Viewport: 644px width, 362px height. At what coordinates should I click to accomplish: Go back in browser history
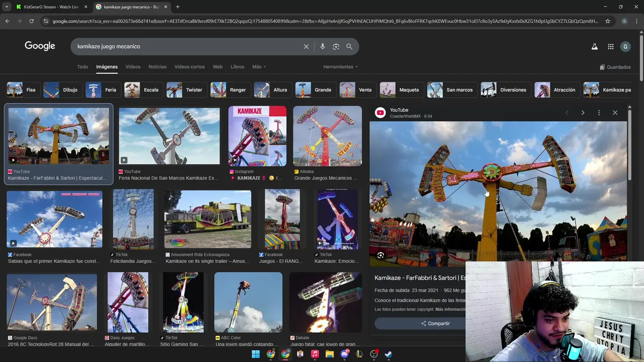click(x=7, y=21)
